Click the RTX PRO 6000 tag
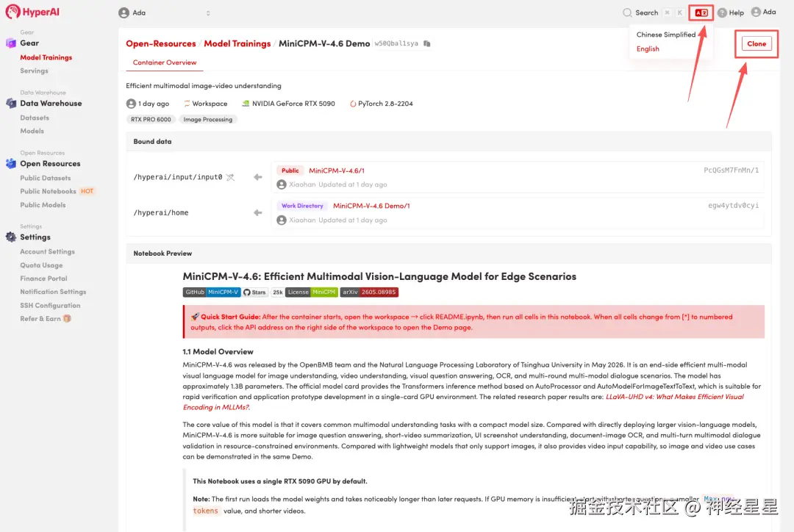The height and width of the screenshot is (532, 794). (x=151, y=120)
